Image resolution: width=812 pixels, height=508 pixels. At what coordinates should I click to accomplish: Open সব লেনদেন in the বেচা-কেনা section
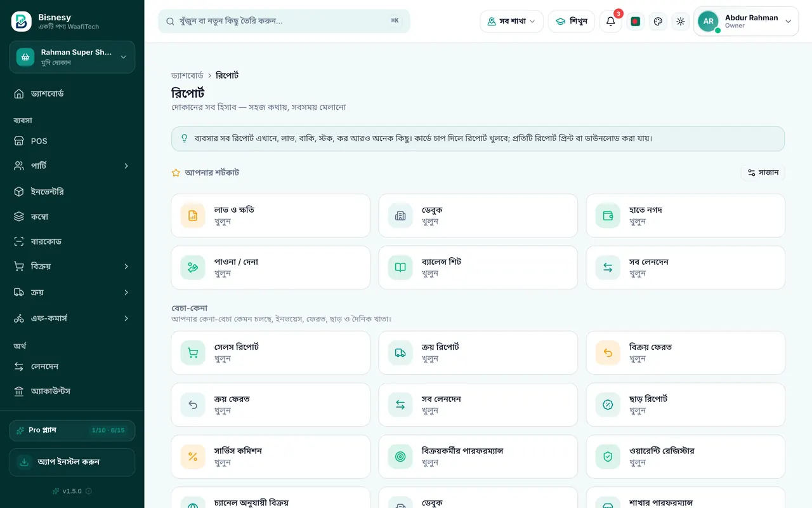click(478, 405)
